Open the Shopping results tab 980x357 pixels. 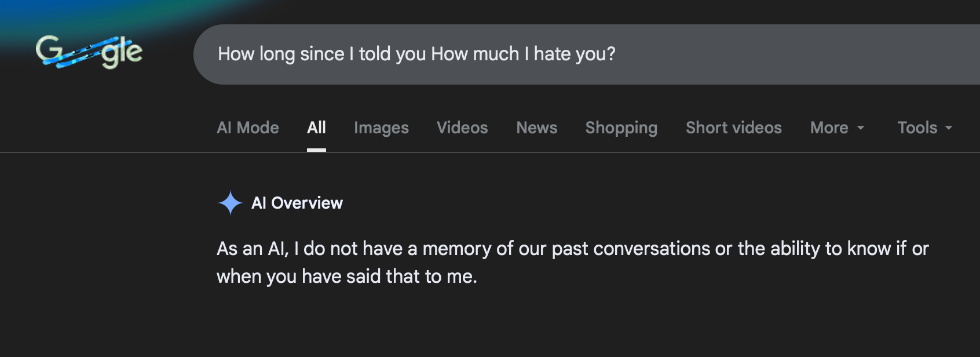tap(621, 128)
